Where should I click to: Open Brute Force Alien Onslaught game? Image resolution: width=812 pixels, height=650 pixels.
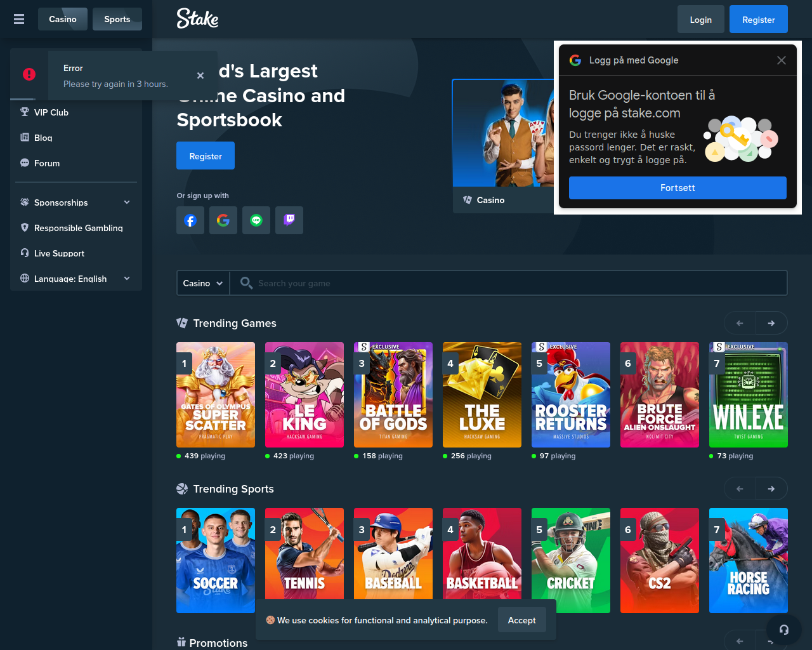660,395
